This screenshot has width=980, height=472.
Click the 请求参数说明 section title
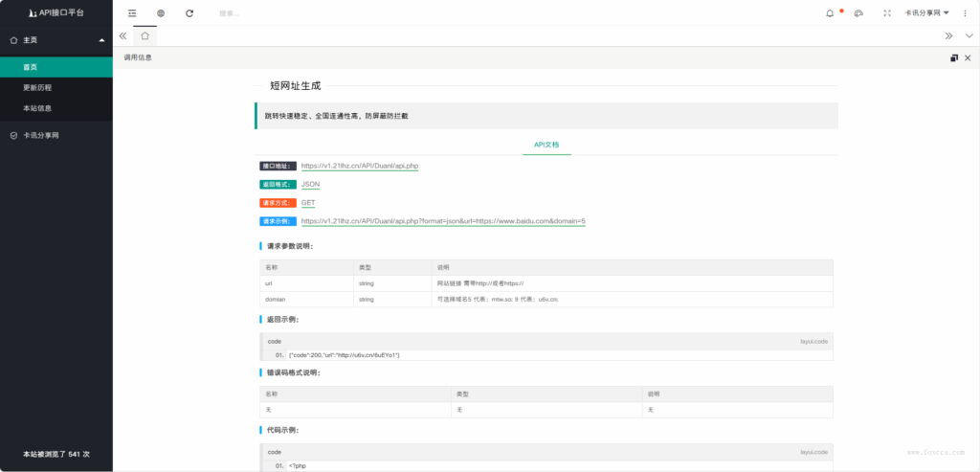(289, 246)
